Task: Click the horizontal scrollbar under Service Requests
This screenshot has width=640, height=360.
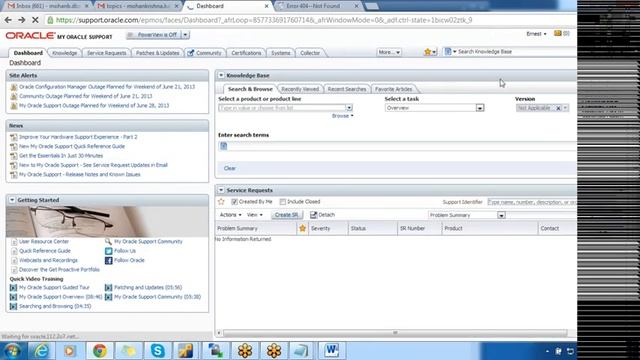Action: coord(395,333)
